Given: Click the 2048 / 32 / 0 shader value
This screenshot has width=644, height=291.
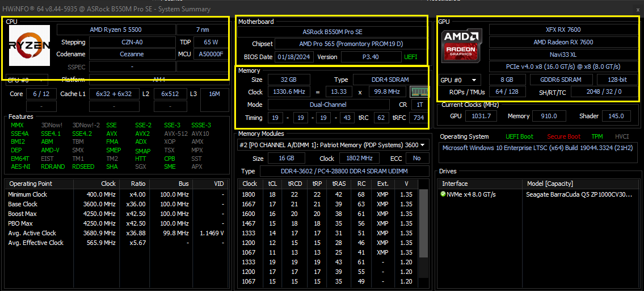Looking at the screenshot, I should [x=604, y=92].
